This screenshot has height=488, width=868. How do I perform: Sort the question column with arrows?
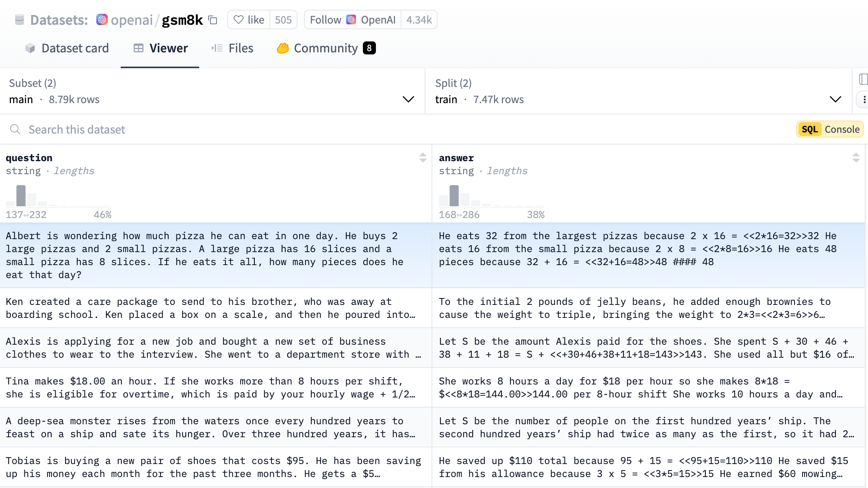coord(423,158)
